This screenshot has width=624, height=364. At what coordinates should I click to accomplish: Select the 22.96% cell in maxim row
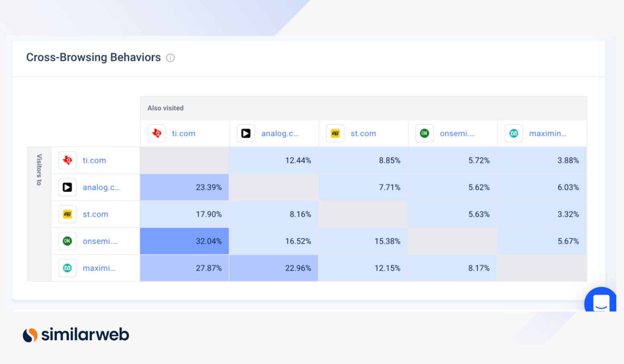coord(274,268)
